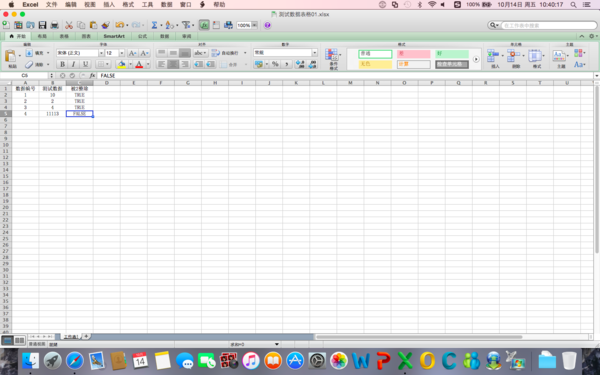
Task: Click the Print icon in toolbar
Action: tap(55, 25)
